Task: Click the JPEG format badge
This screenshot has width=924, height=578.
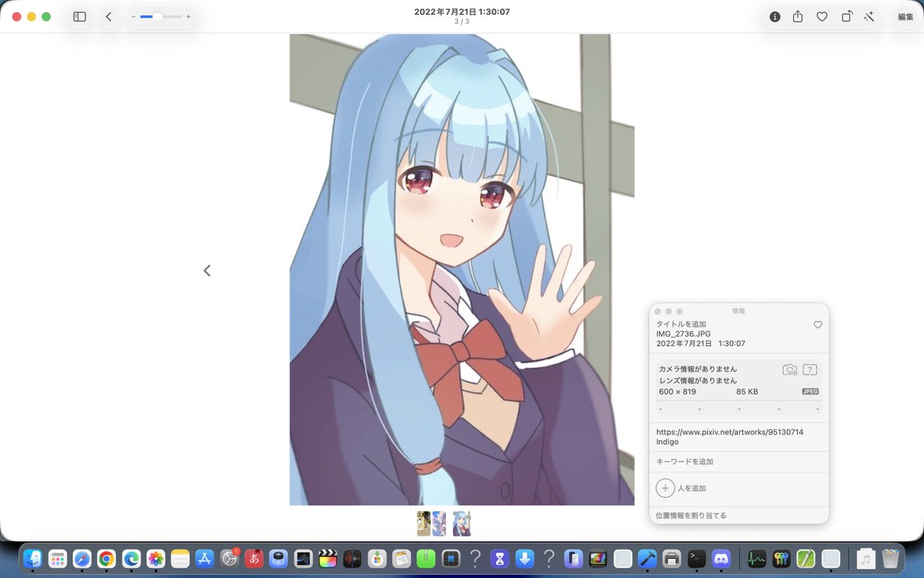Action: point(810,391)
